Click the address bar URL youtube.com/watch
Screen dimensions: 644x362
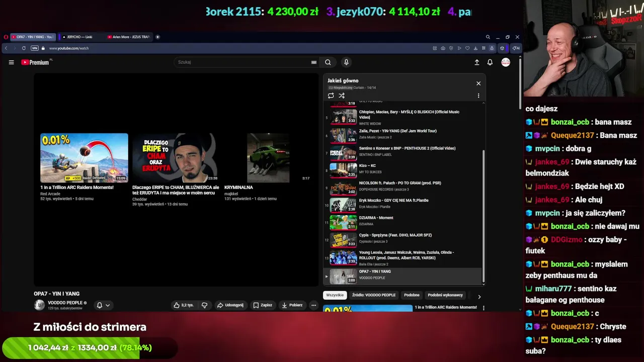(69, 48)
